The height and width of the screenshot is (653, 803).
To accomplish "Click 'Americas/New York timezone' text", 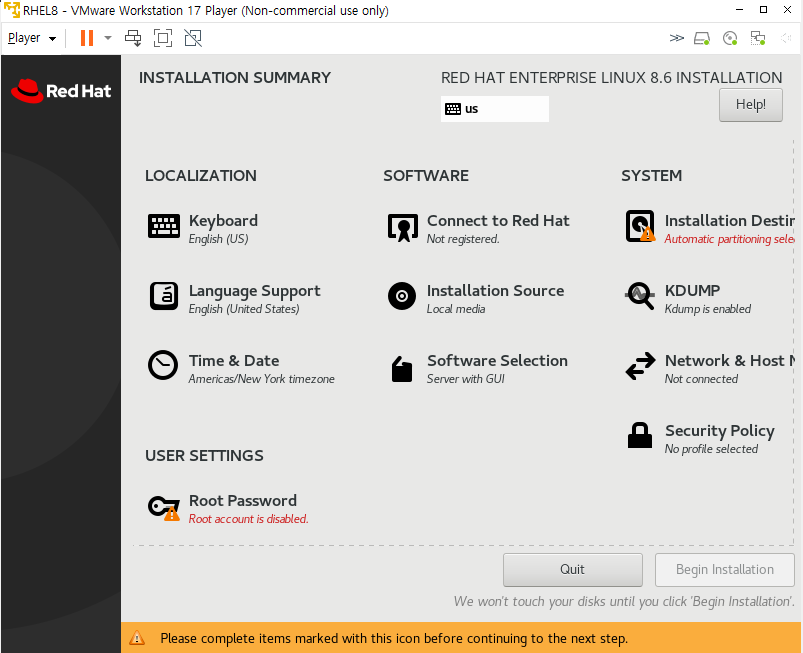I will click(x=261, y=379).
